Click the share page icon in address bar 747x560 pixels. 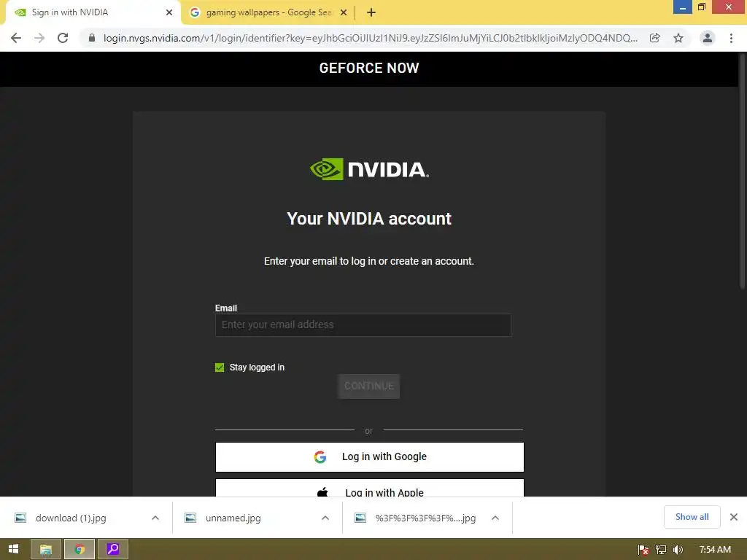click(x=655, y=38)
